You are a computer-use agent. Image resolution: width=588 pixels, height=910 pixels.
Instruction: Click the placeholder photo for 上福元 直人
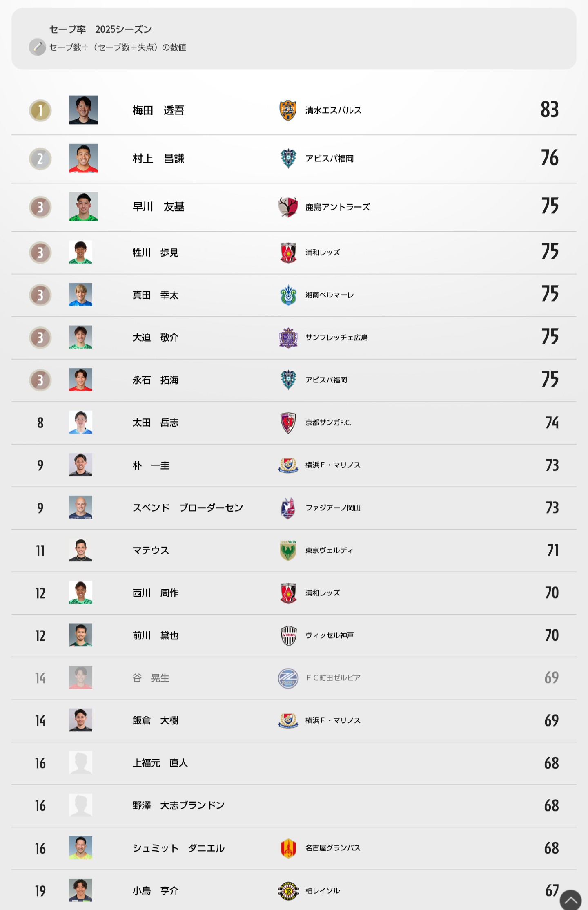tap(80, 762)
